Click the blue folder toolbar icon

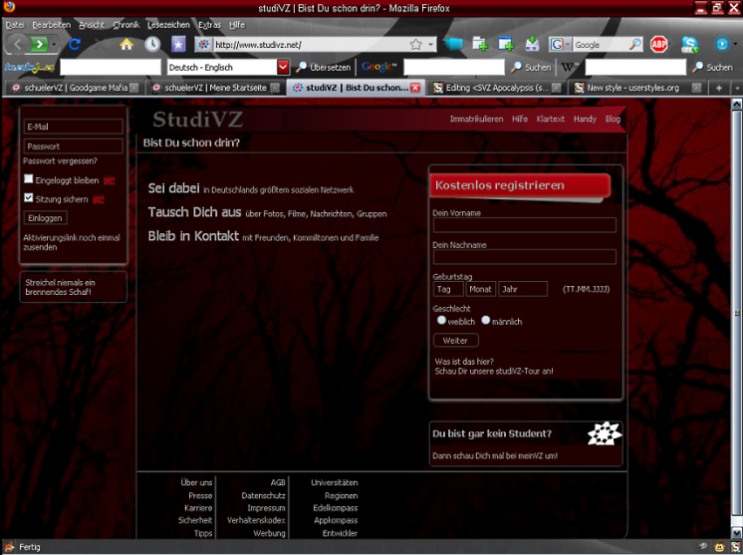coord(453,45)
